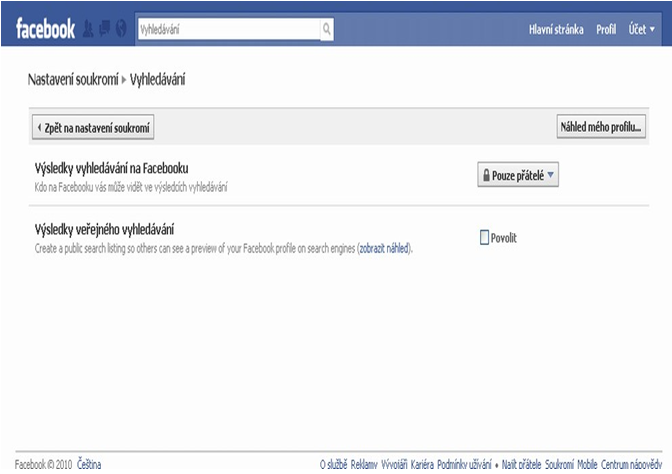Viewport: 672px width, 474px height.
Task: Click Nastavení soukromí breadcrumb
Action: (x=73, y=80)
